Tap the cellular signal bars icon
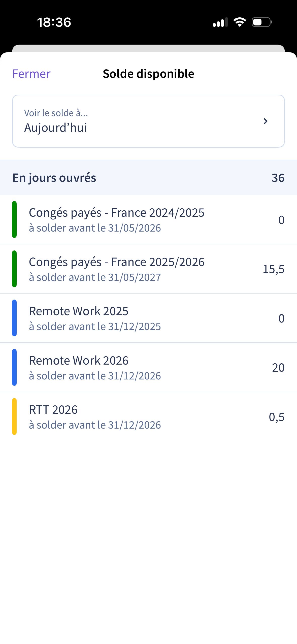 point(220,22)
